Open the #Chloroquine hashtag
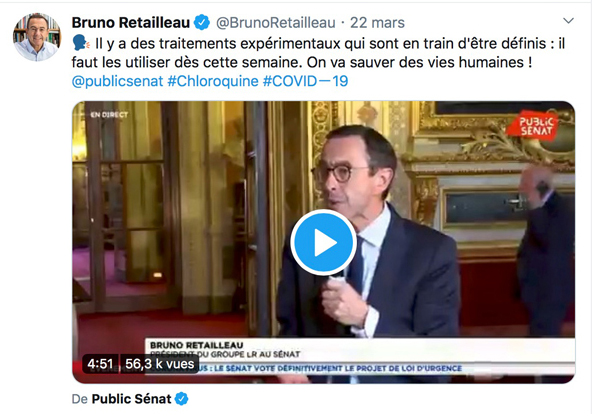The width and height of the screenshot is (592, 416). [213, 81]
